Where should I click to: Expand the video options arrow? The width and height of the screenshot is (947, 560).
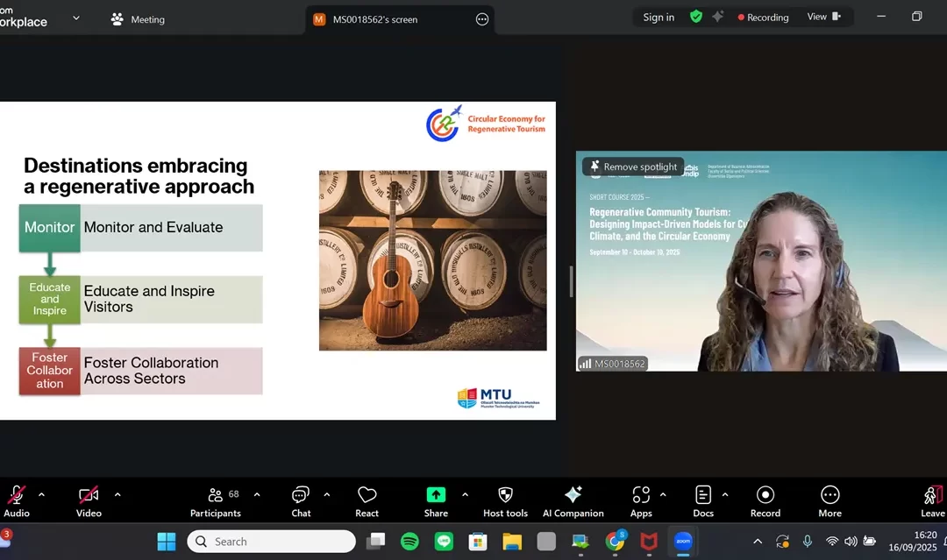click(117, 494)
